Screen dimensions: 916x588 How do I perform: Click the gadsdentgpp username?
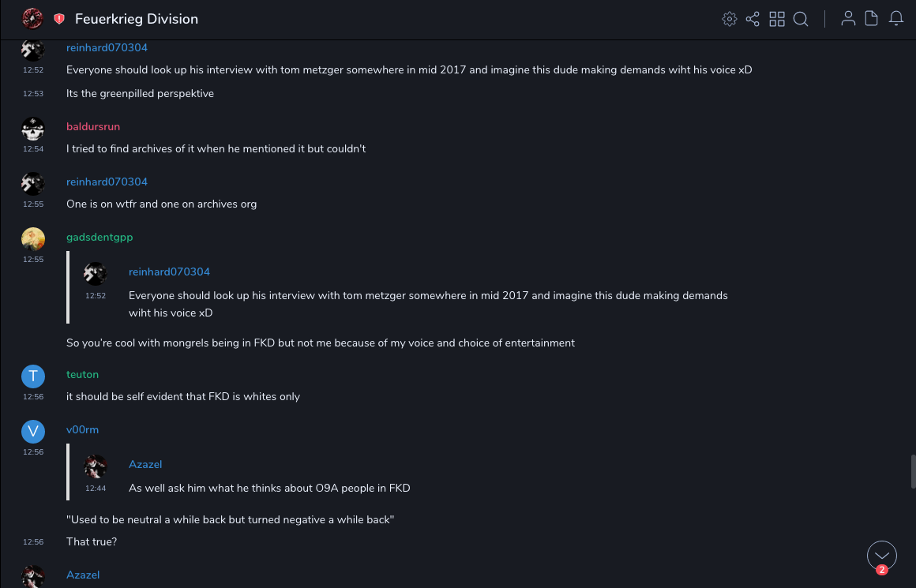[x=99, y=238]
